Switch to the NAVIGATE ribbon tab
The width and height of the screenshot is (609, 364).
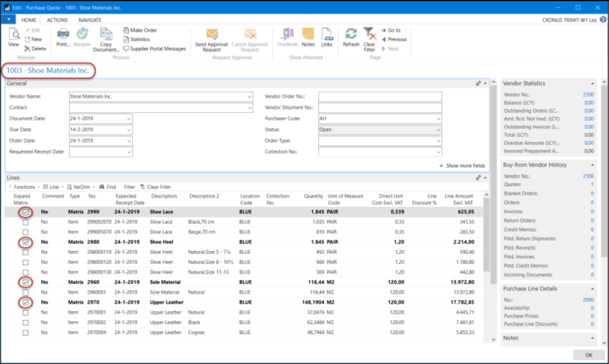[x=90, y=20]
